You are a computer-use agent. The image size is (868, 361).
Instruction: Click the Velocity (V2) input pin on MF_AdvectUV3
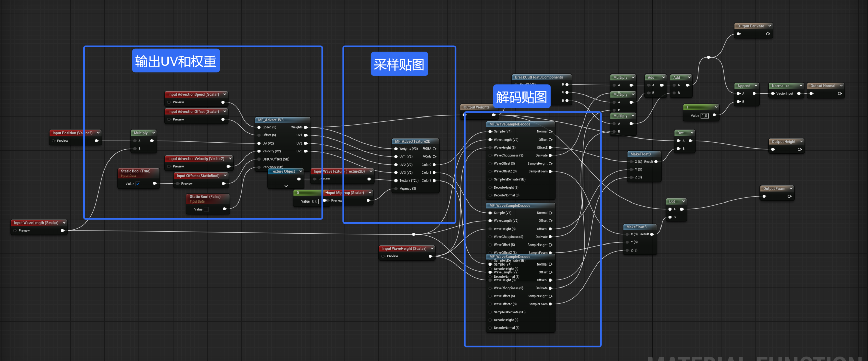(259, 151)
